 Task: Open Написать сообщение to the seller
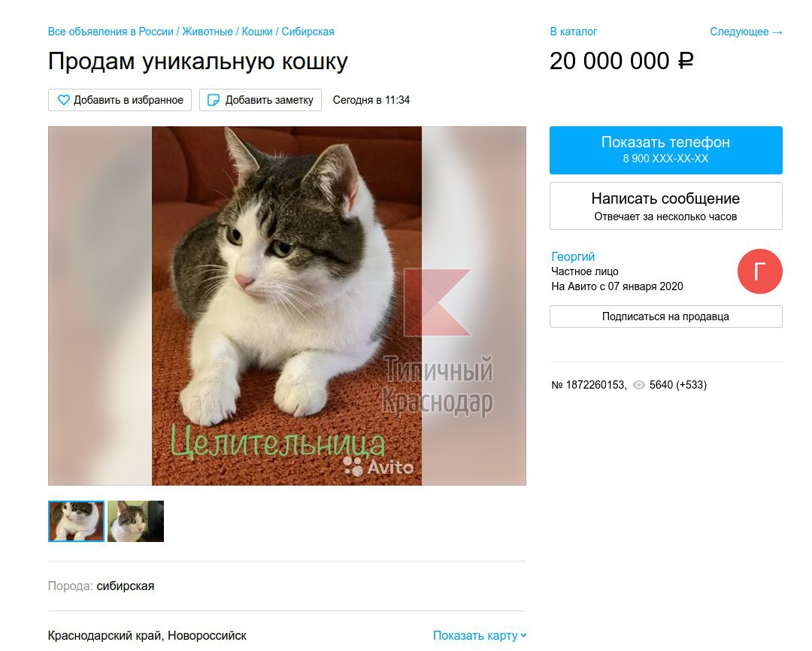click(x=666, y=206)
